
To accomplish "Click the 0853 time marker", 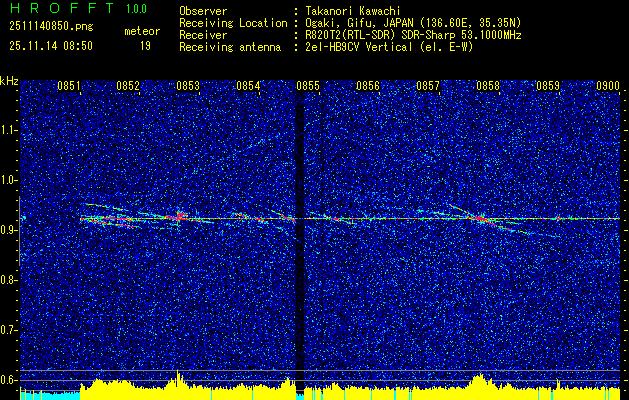I will [x=188, y=85].
